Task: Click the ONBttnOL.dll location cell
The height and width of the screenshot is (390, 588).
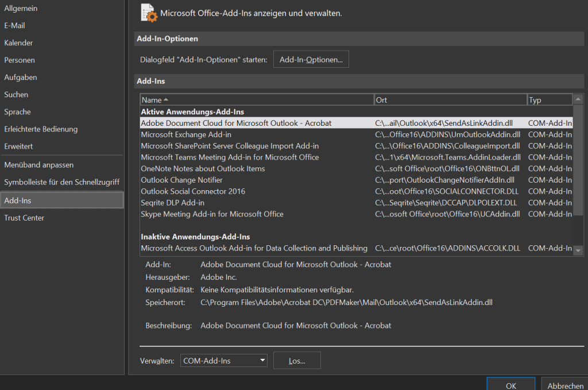Action: [x=447, y=169]
